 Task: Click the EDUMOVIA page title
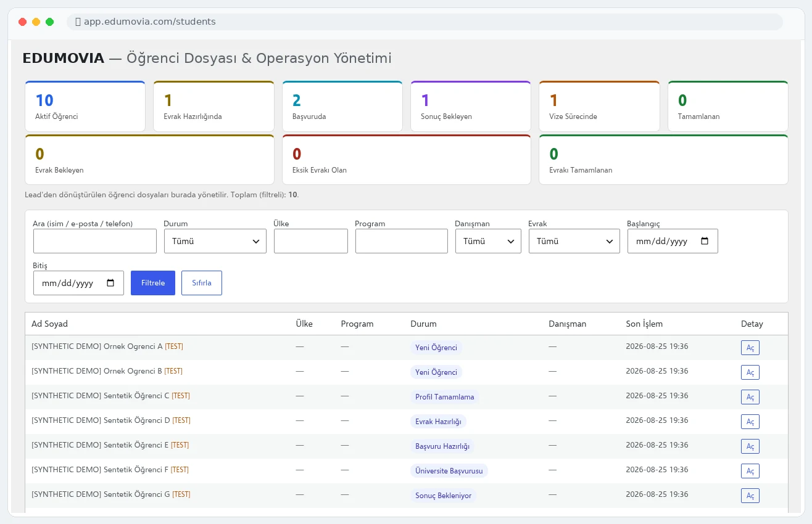[63, 59]
